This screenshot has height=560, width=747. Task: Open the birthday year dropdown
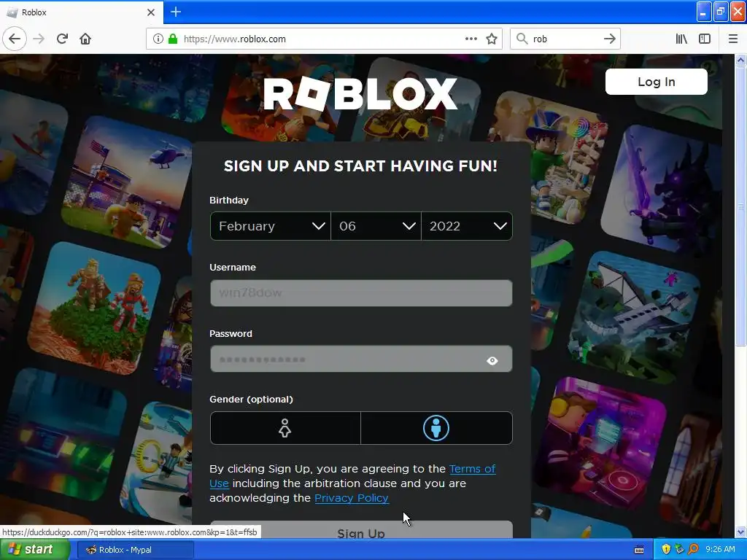point(467,226)
